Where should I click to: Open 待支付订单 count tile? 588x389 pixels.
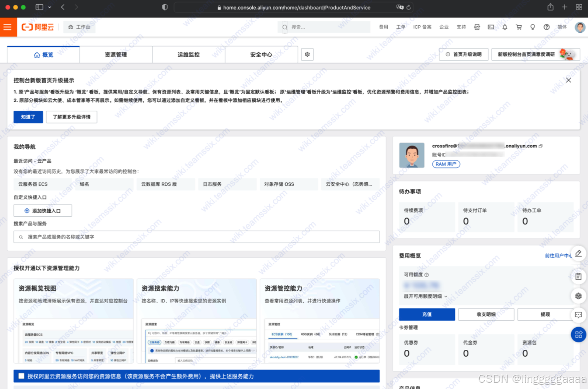coord(486,217)
